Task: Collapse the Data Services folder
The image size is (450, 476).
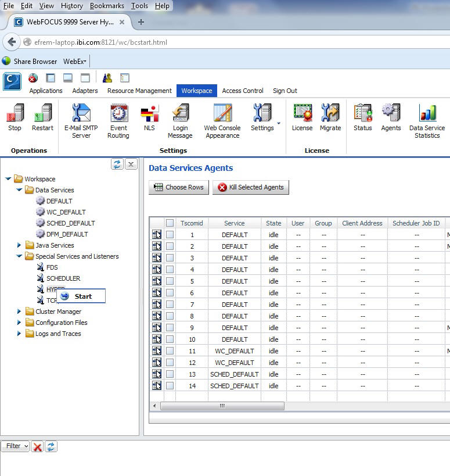Action: point(19,189)
